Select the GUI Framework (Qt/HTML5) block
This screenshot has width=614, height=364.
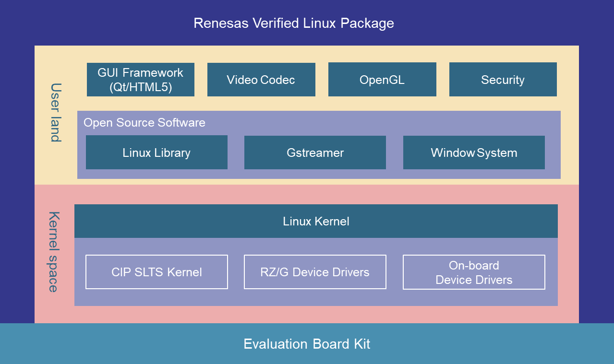click(x=141, y=80)
